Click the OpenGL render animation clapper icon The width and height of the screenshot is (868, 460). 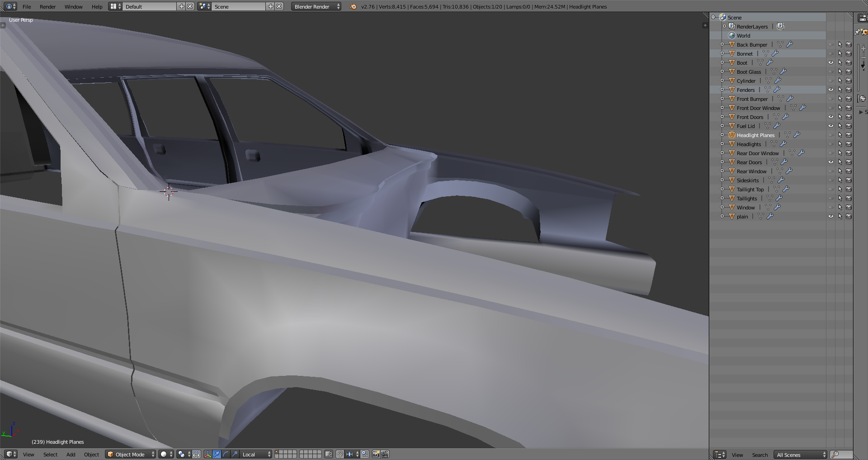tap(385, 454)
